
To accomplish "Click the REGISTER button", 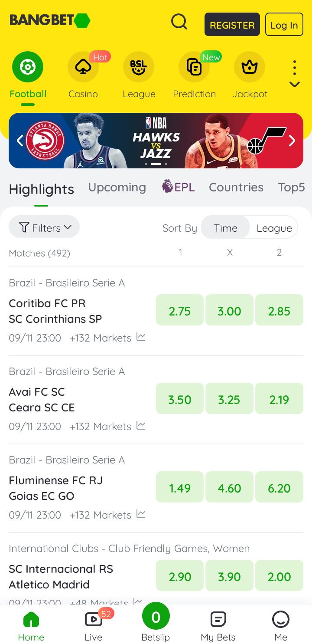I will pos(232,25).
